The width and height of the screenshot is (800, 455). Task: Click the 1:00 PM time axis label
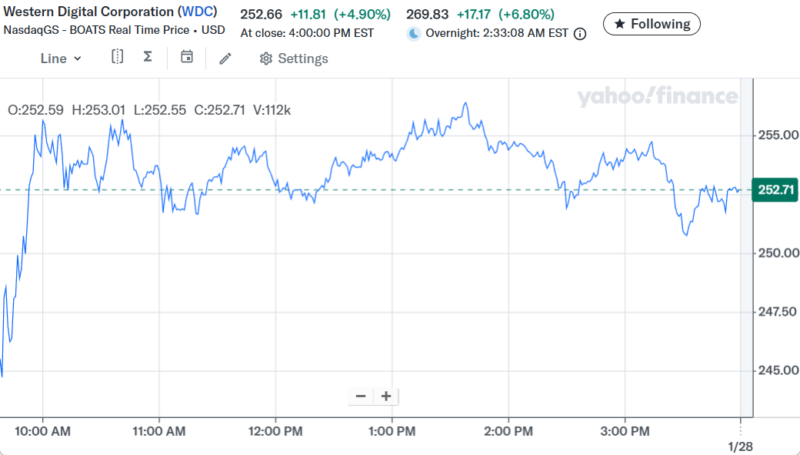click(392, 432)
